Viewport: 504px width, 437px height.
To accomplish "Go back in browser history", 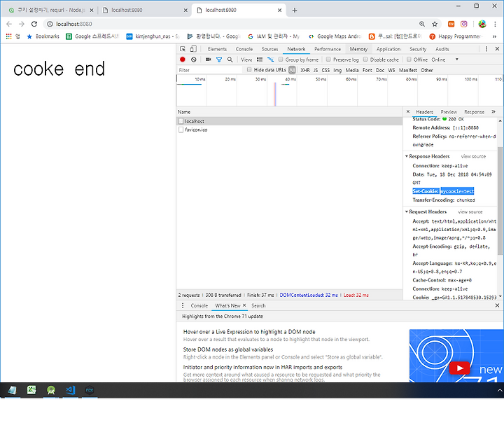I will tap(9, 24).
